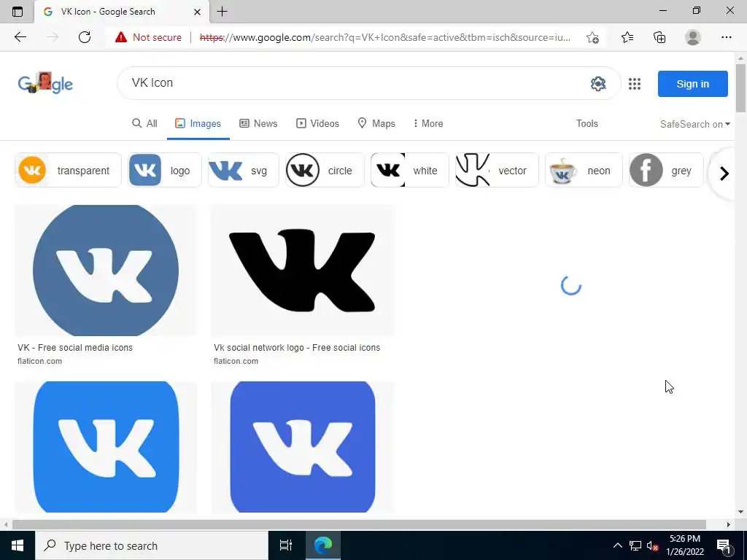This screenshot has height=560, width=747.
Task: Open the dark blue square VK icon thumbnail
Action: tap(303, 447)
